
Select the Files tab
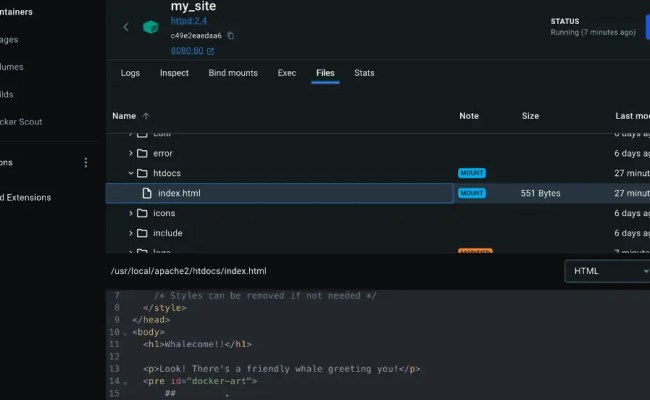coord(325,73)
